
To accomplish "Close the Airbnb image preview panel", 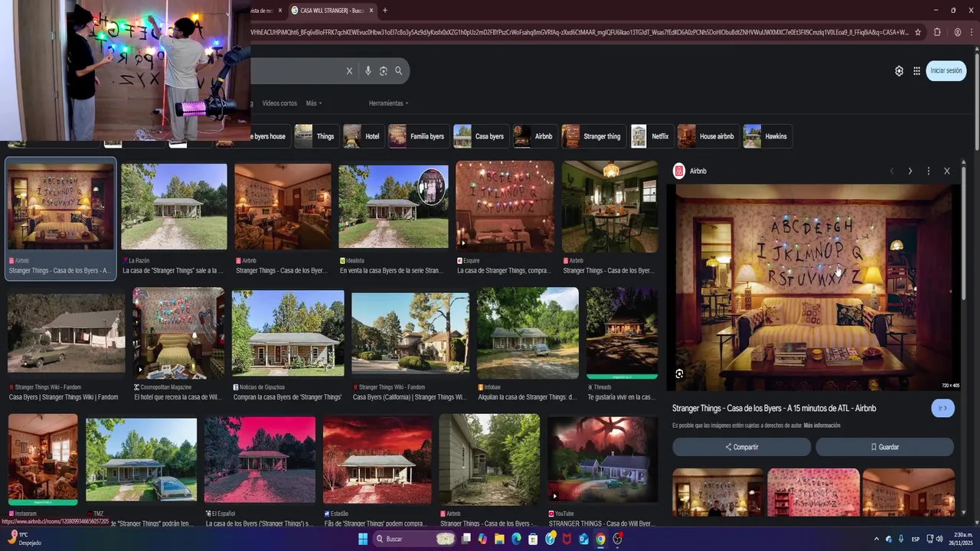I will coord(947,171).
